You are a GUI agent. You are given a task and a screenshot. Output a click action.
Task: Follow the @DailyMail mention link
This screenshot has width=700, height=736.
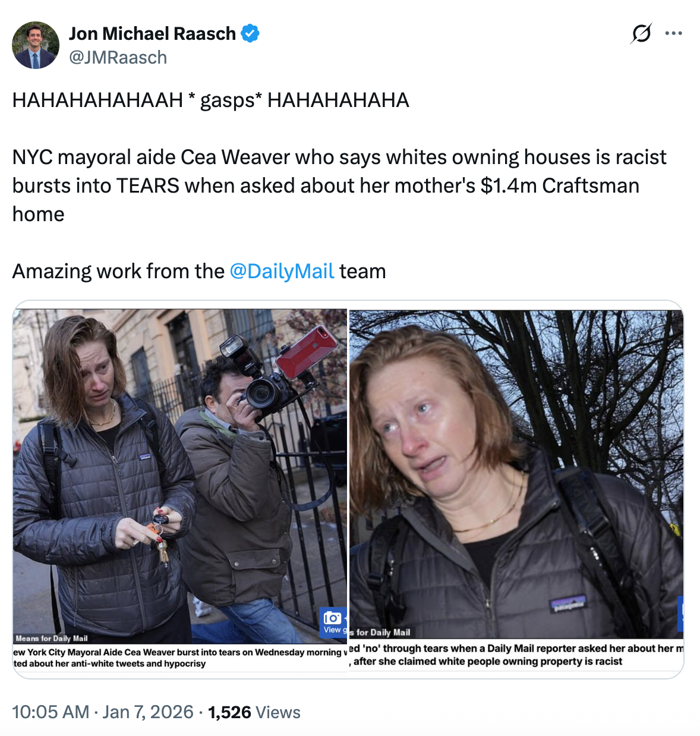pos(282,271)
